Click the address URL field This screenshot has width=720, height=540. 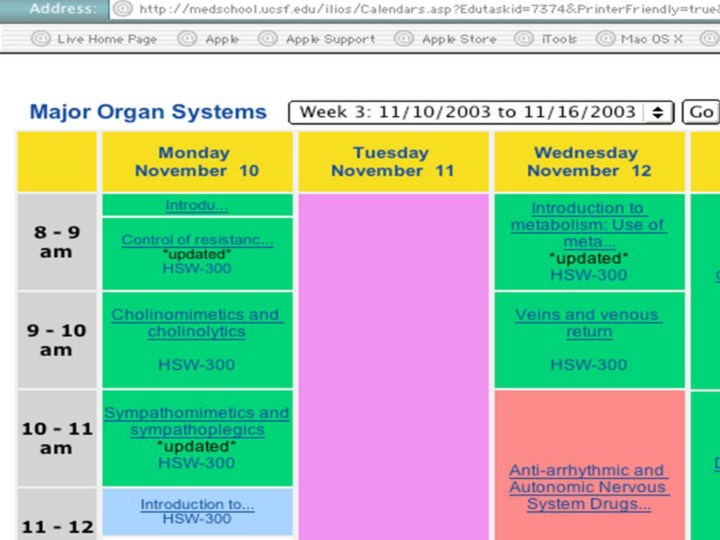point(420,9)
